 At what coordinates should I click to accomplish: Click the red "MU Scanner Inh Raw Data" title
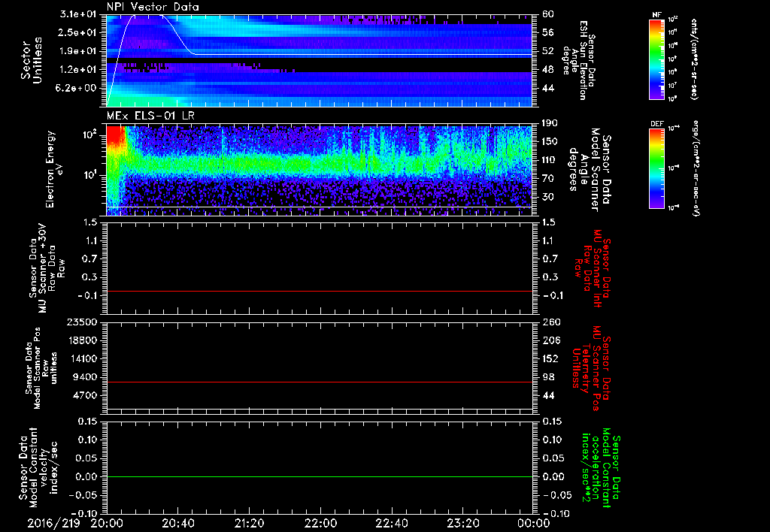click(x=593, y=268)
